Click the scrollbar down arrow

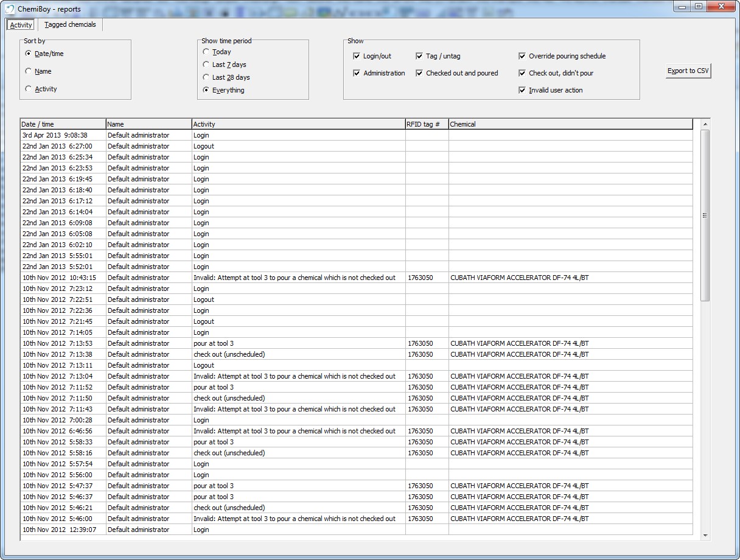tap(705, 536)
